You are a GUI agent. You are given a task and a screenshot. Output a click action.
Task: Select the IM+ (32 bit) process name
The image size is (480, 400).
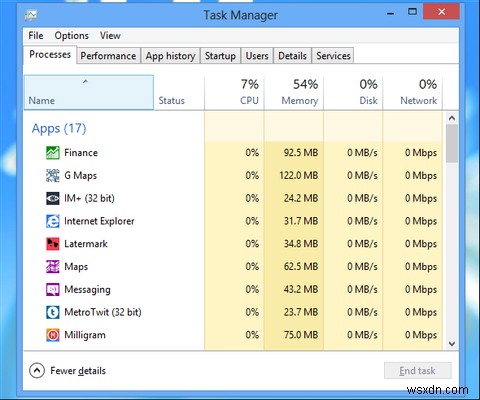pos(89,198)
